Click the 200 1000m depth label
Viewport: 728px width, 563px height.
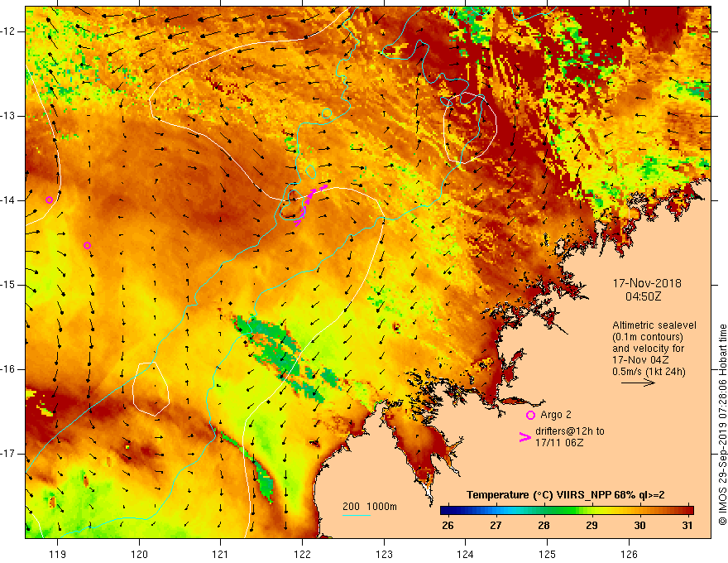[370, 507]
